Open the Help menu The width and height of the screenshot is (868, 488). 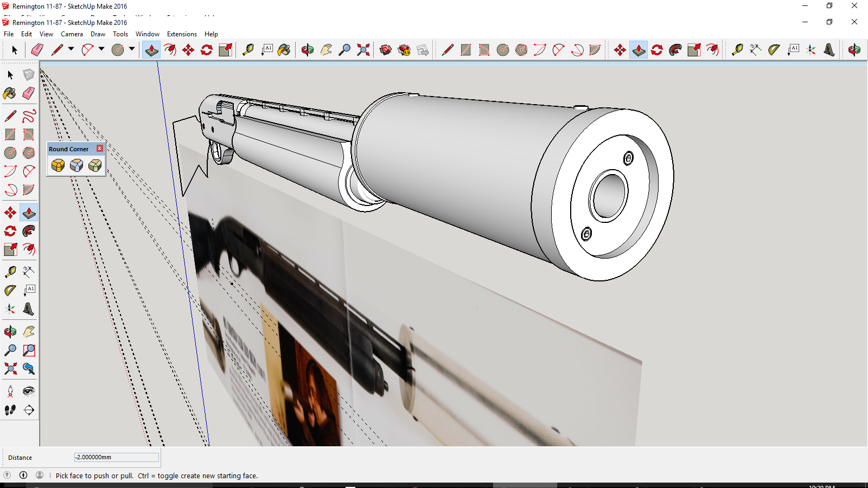click(211, 34)
